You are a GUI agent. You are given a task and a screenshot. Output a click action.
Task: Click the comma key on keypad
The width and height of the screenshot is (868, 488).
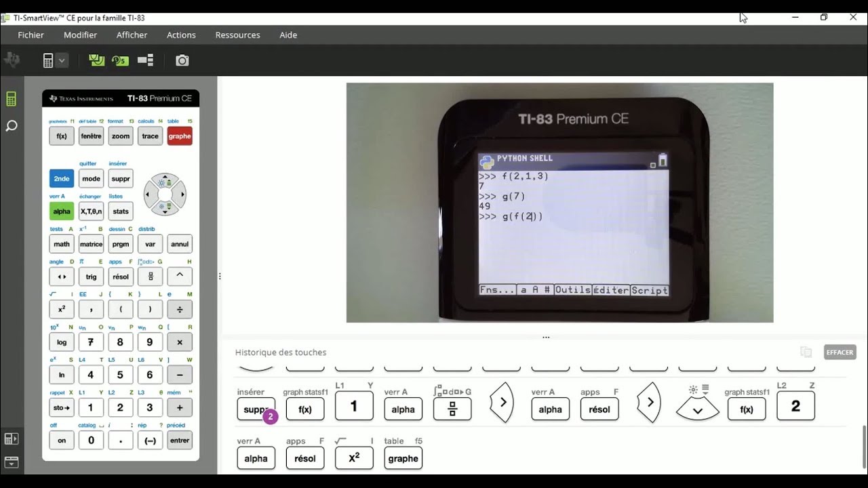(91, 309)
